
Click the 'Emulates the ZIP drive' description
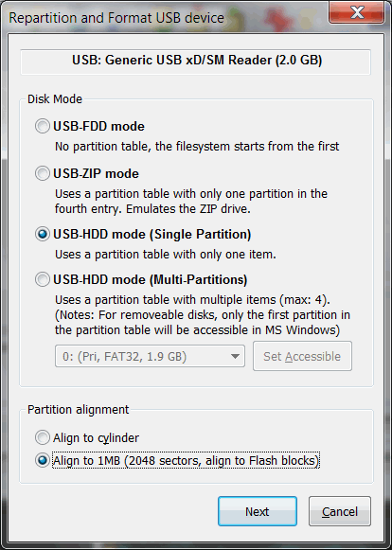tap(188, 208)
